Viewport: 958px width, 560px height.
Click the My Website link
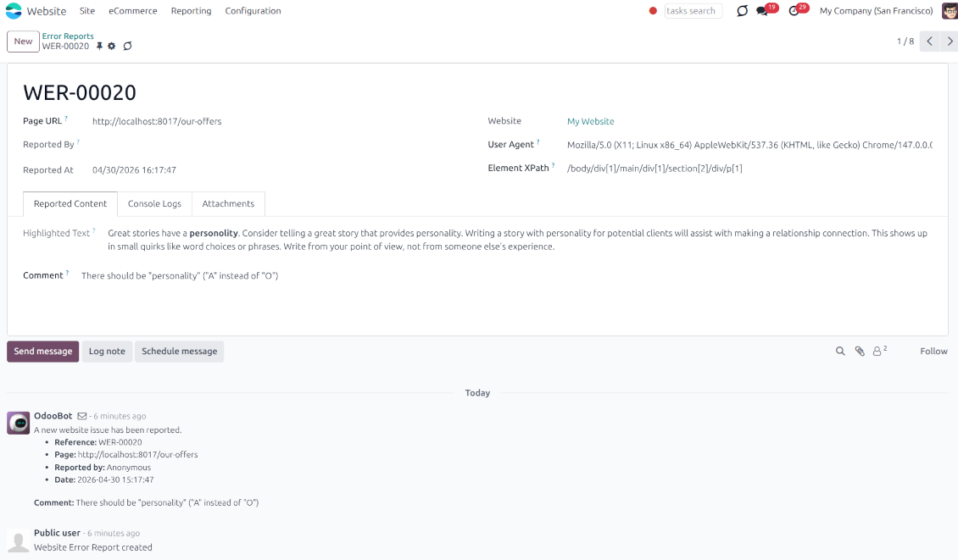click(x=590, y=121)
